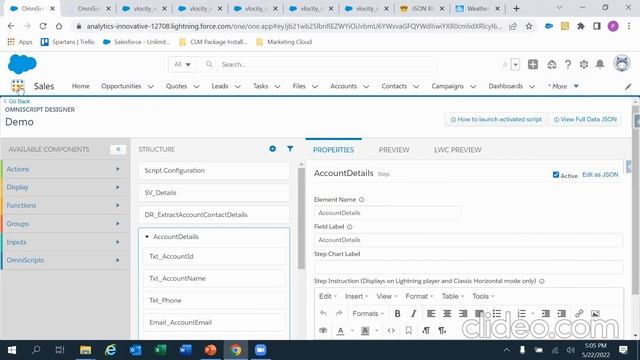640x360 pixels.
Task: Click How to launch activated script
Action: click(x=496, y=120)
